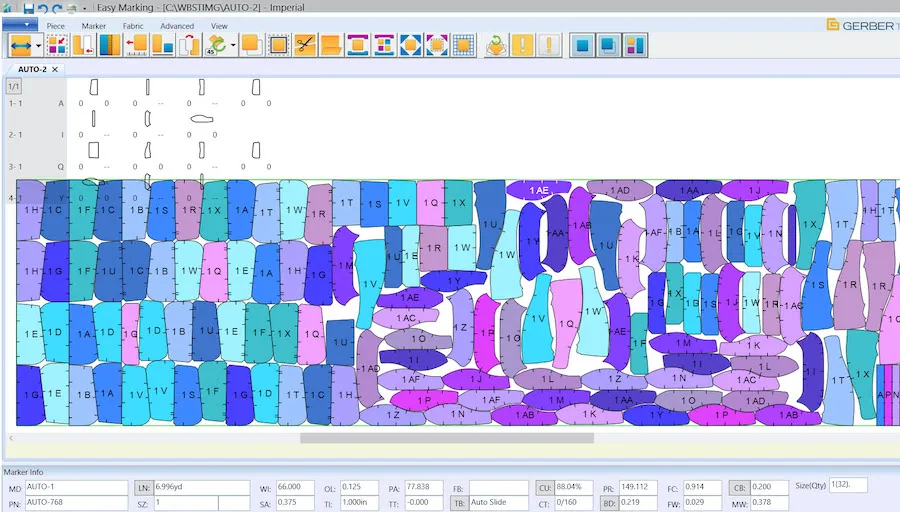
Task: Click the Save icon in title bar
Action: tap(28, 8)
